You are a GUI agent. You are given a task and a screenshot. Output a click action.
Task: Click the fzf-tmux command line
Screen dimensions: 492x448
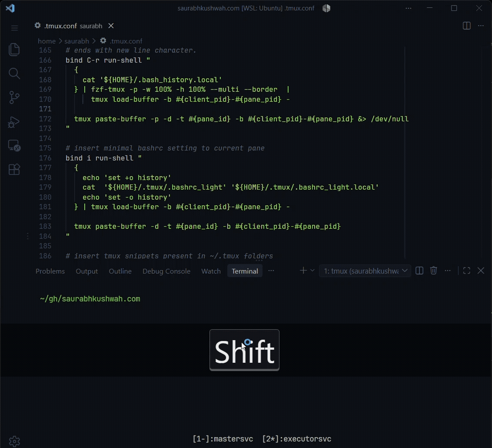[x=182, y=90]
